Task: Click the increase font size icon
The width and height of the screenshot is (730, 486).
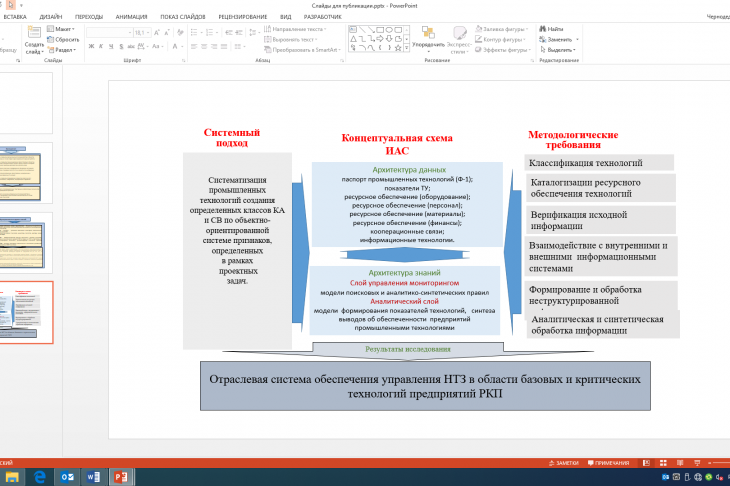Action: [156, 33]
